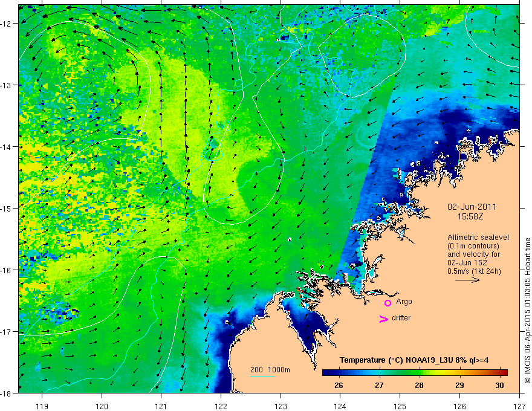The image size is (532, 411).
Task: Click the '-14' latitude axis label
Action: [7, 147]
